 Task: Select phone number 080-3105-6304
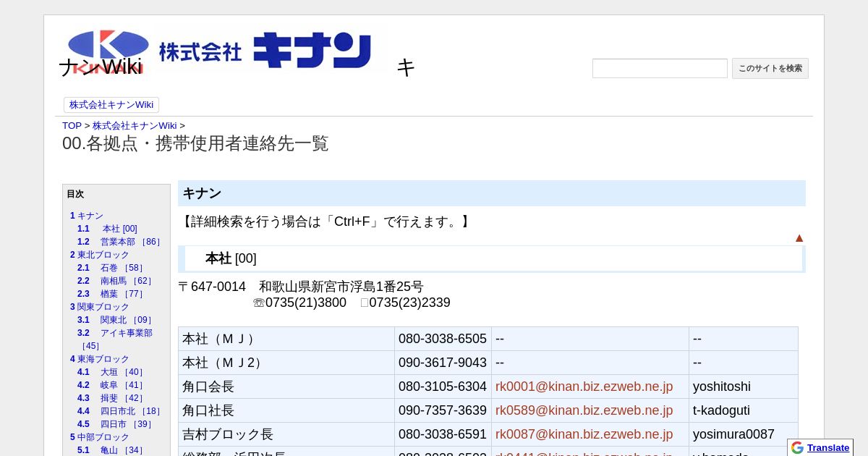(x=443, y=387)
